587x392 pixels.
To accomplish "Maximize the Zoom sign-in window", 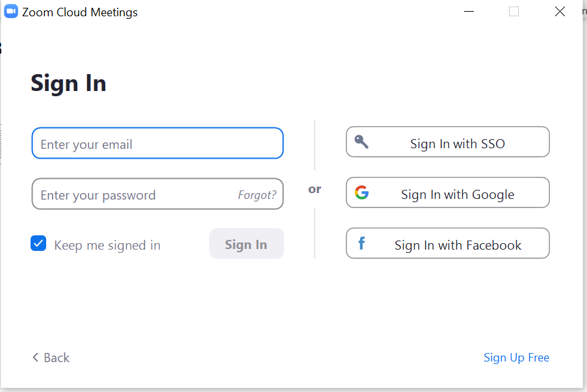I will point(514,12).
